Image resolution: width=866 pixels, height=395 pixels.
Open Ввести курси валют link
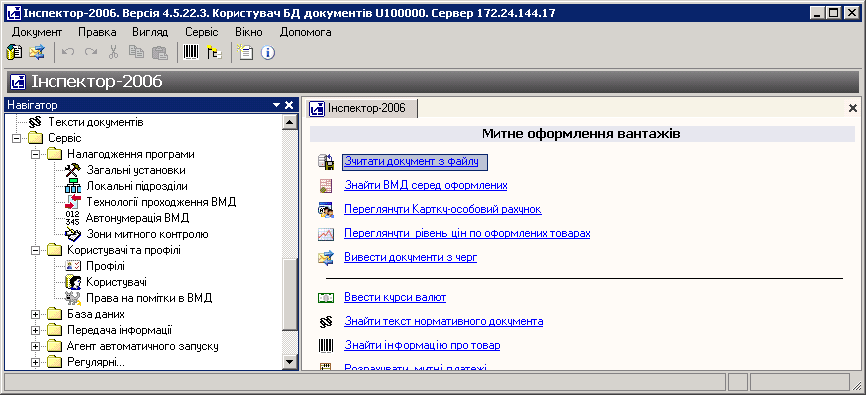click(395, 298)
